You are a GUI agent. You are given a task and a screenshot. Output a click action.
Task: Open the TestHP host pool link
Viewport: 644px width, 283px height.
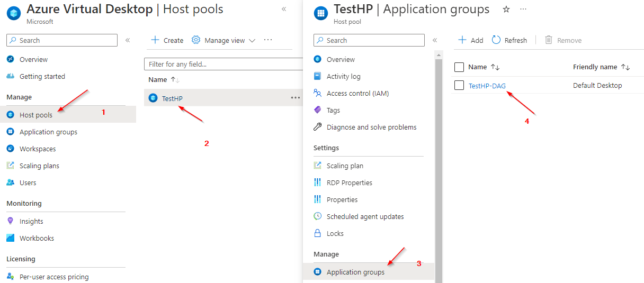pos(172,98)
